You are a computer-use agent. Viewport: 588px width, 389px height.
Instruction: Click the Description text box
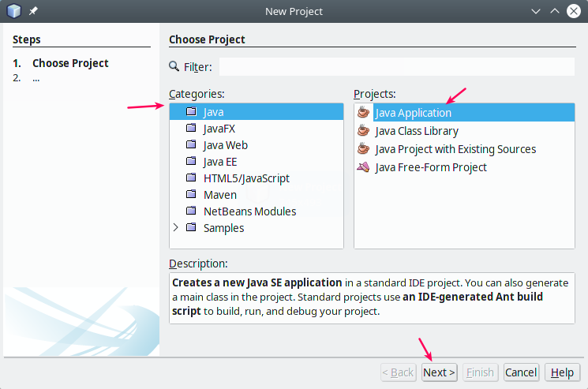pos(372,298)
